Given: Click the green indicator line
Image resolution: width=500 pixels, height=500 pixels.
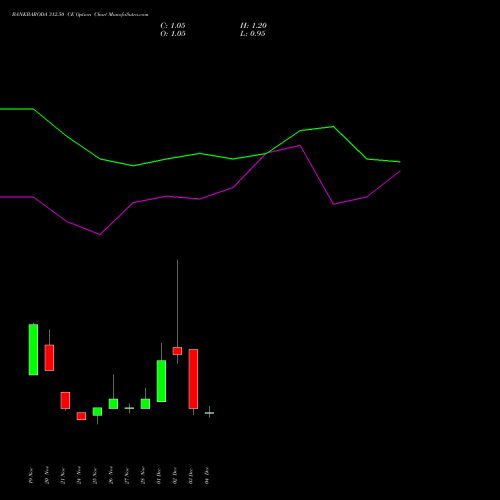Looking at the screenshot, I should pos(200,154).
